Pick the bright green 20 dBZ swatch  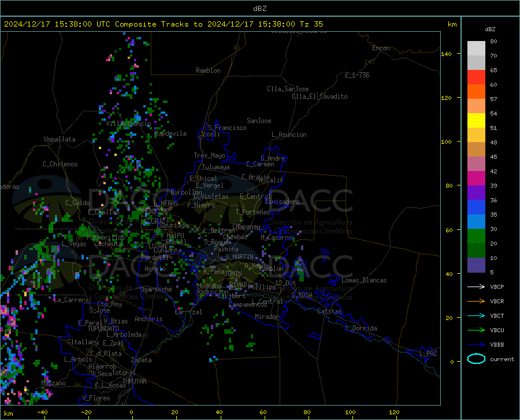click(x=476, y=236)
